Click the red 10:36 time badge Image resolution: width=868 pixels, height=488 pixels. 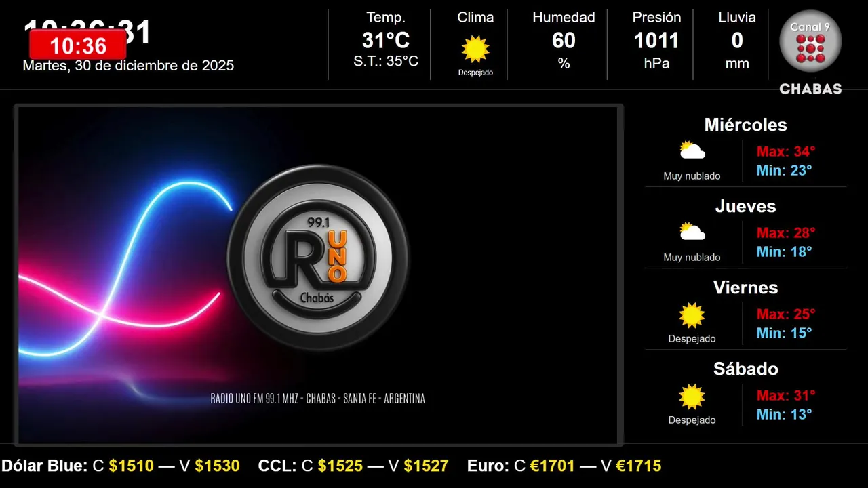tap(78, 45)
